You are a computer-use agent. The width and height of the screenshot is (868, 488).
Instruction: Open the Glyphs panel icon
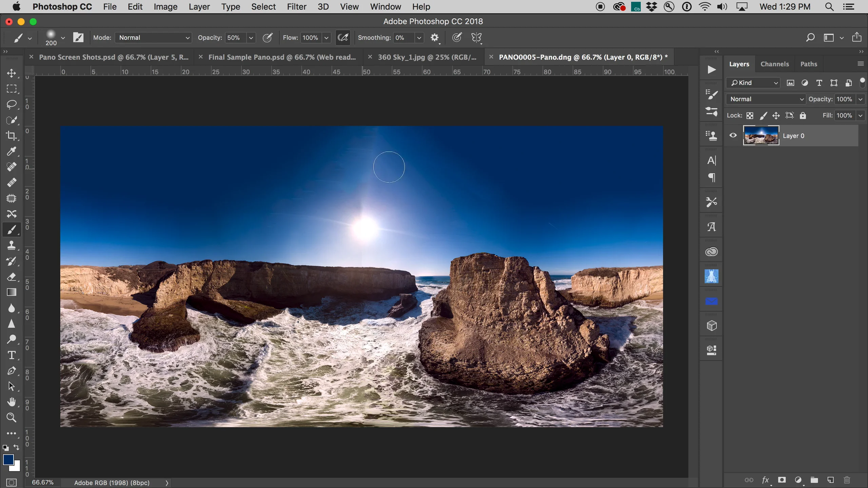click(711, 226)
